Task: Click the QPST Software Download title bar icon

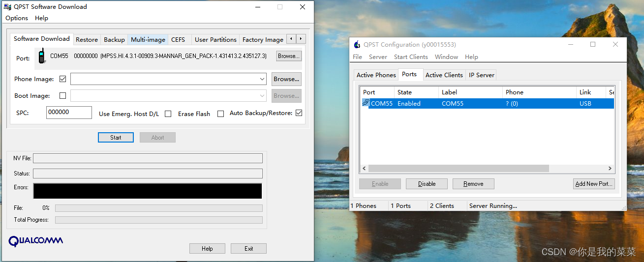Action: pos(7,7)
